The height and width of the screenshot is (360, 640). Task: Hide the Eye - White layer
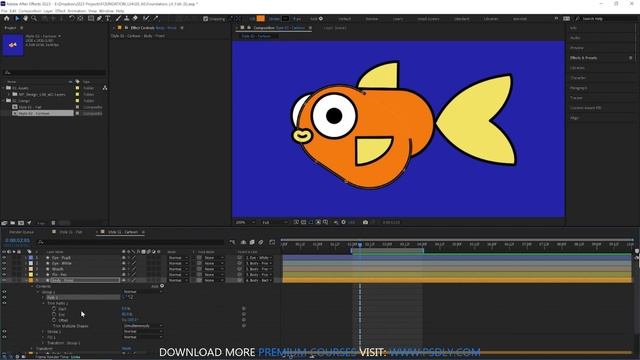coord(4,263)
